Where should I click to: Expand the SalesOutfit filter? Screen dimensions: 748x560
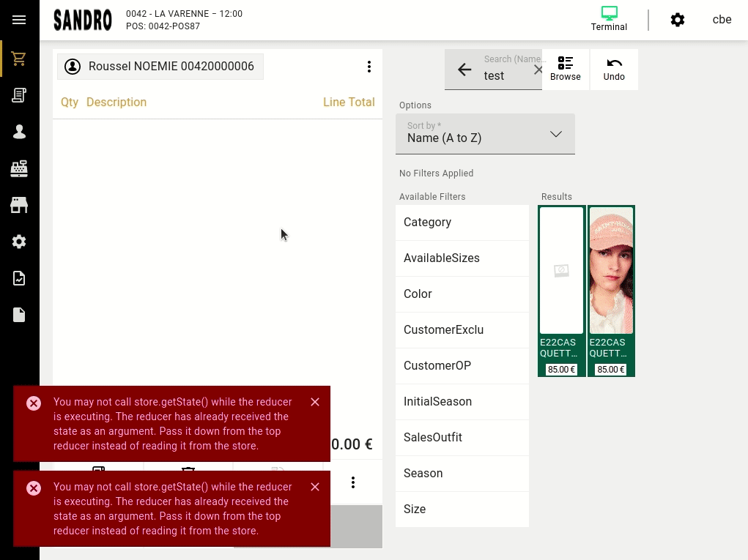pyautogui.click(x=462, y=437)
